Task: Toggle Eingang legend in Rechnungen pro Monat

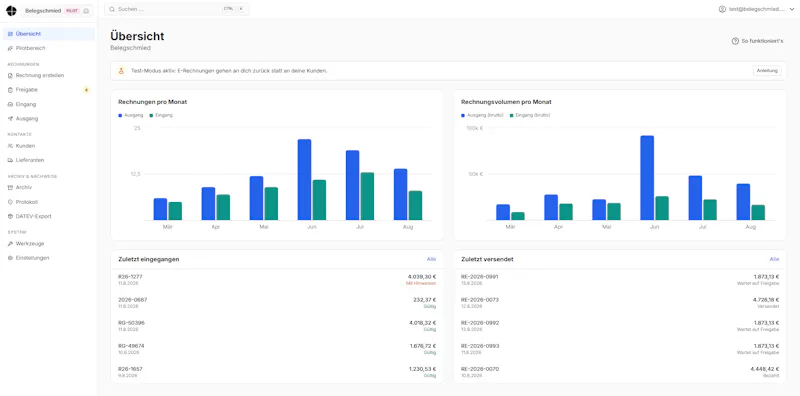Action: pyautogui.click(x=161, y=115)
